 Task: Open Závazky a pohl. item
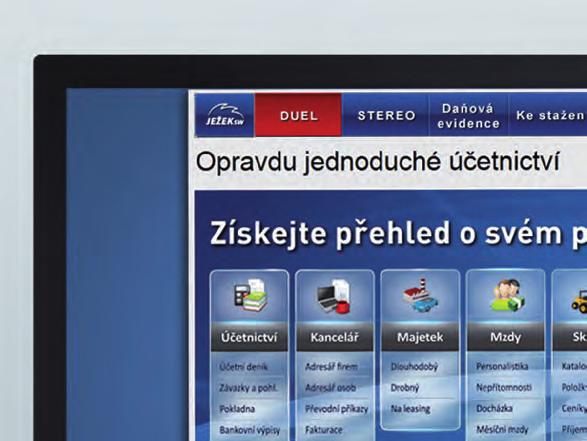coord(248,388)
